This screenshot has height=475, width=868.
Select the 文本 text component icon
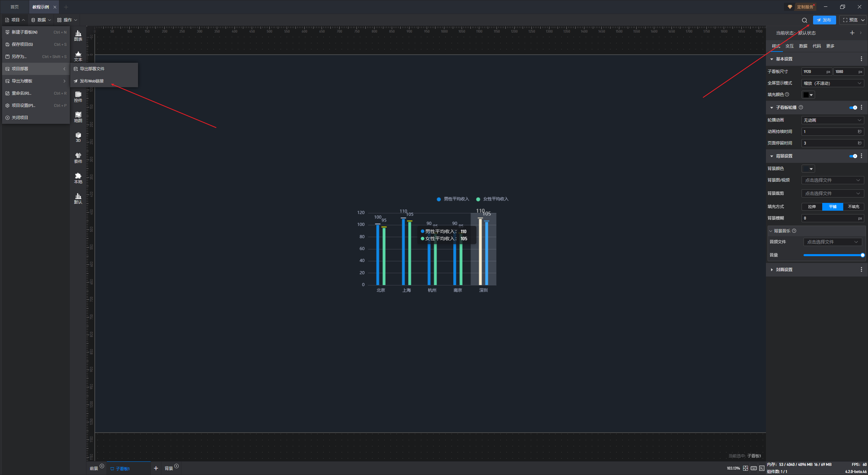78,56
